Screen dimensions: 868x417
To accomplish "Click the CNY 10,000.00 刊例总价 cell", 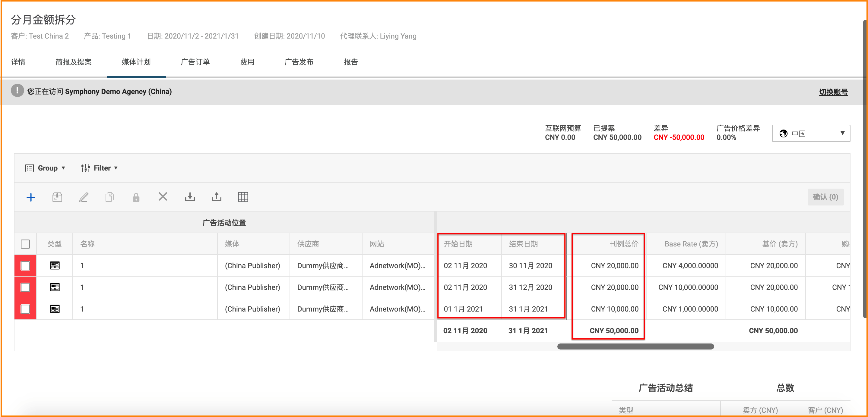I will (x=608, y=309).
